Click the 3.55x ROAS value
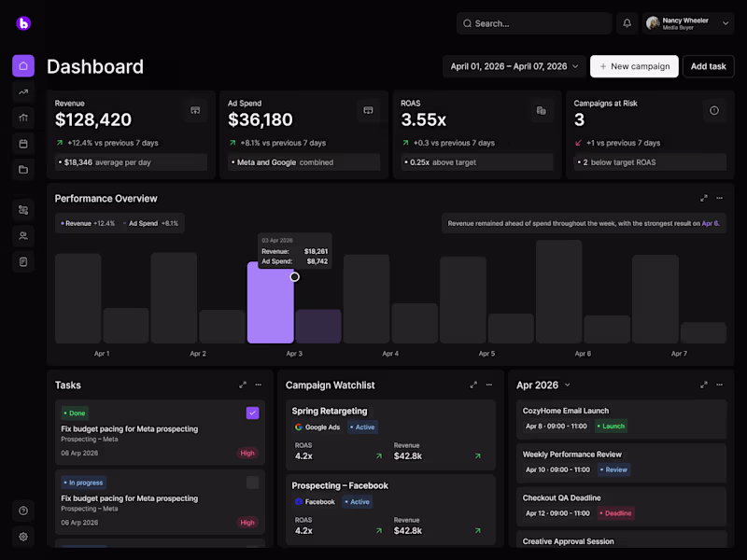Screen dimensions: 747x560 (424, 119)
